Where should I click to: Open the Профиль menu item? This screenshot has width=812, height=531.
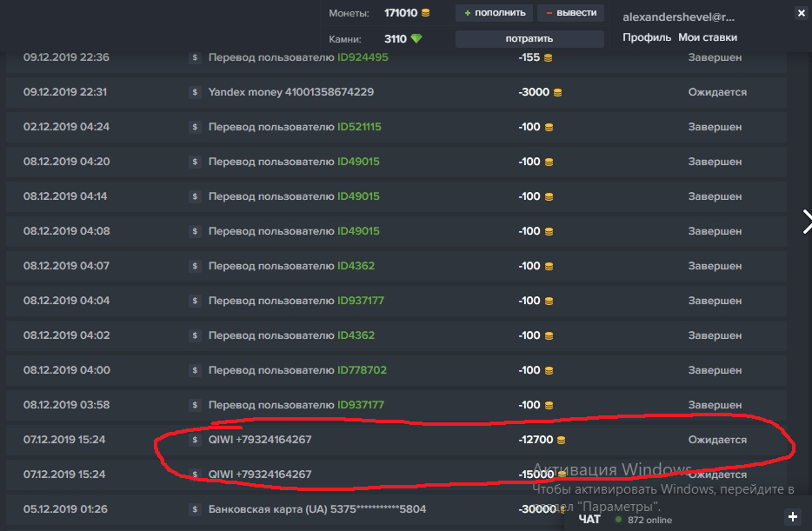646,37
